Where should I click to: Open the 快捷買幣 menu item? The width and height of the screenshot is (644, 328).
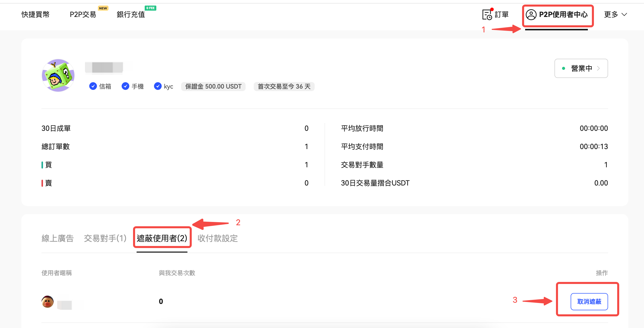click(x=35, y=14)
